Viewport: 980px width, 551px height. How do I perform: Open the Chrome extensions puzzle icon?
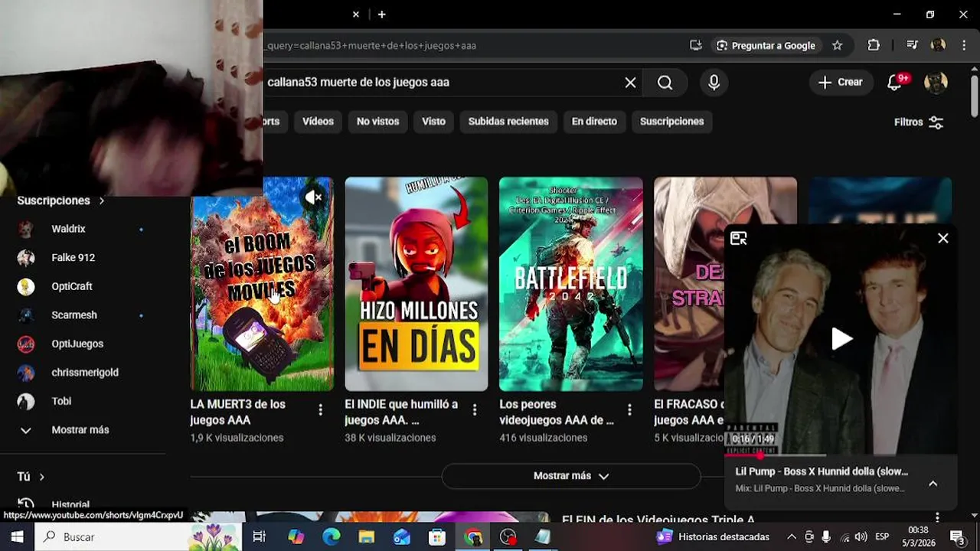874,45
